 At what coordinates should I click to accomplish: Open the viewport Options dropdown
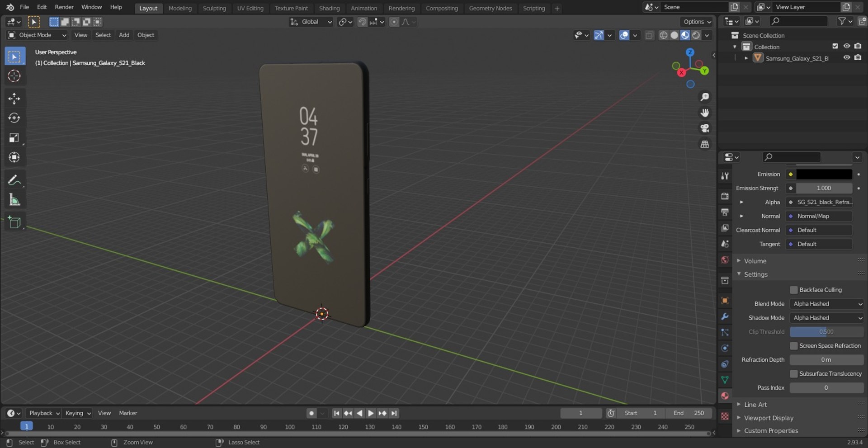(697, 22)
